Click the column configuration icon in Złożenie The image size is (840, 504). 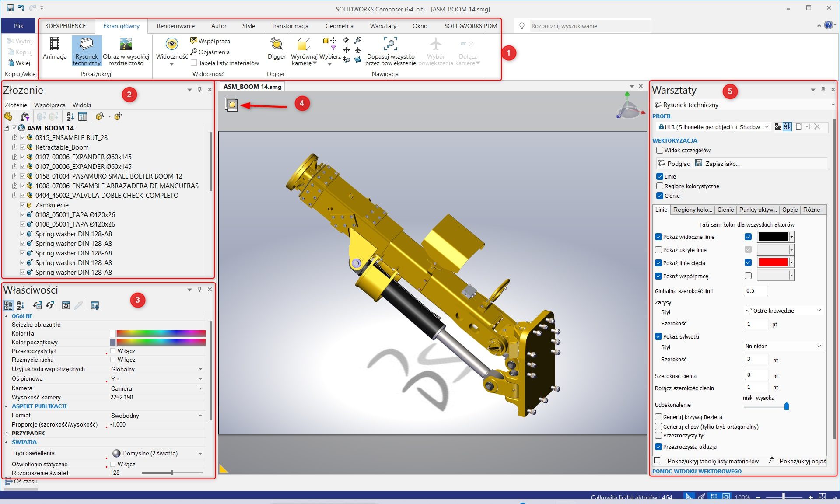(x=83, y=116)
